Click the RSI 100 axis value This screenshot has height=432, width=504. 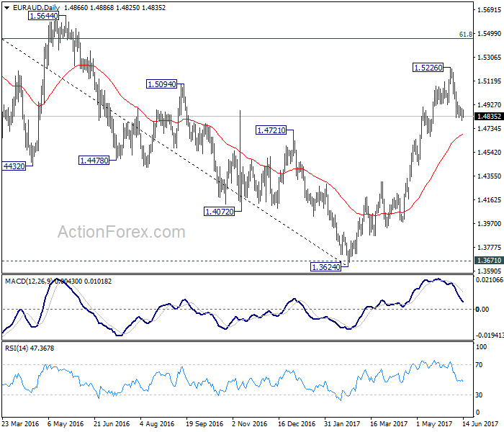[x=481, y=347]
